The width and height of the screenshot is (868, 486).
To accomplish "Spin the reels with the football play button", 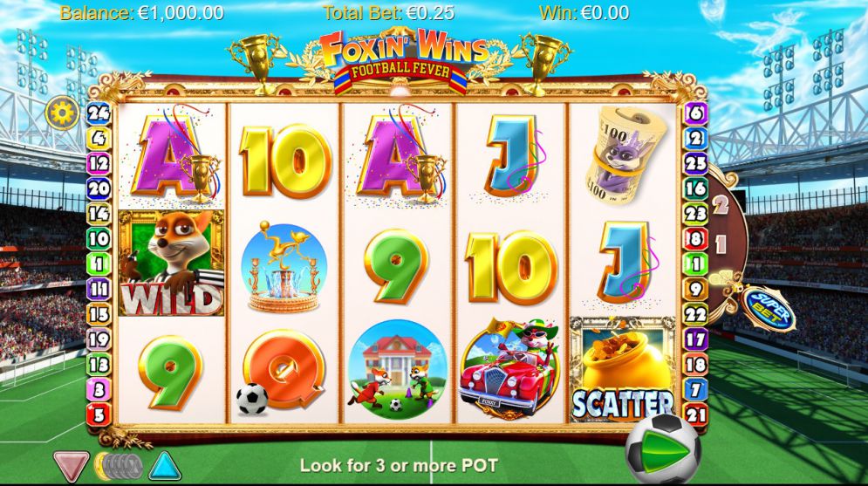I will click(664, 450).
